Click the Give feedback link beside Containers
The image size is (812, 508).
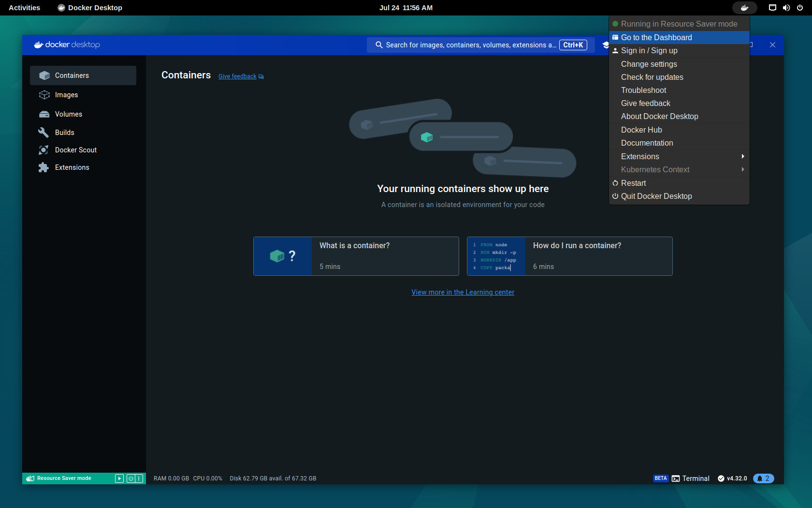[x=241, y=76]
